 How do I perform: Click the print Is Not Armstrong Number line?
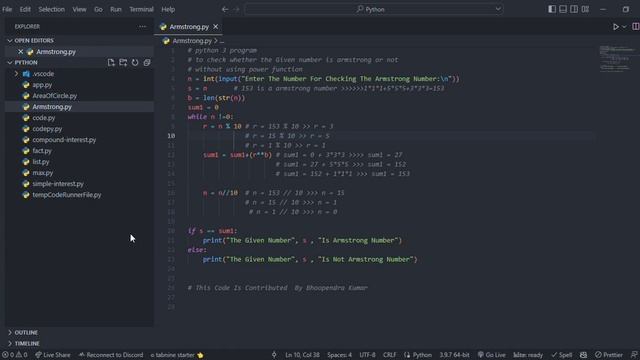point(310,260)
